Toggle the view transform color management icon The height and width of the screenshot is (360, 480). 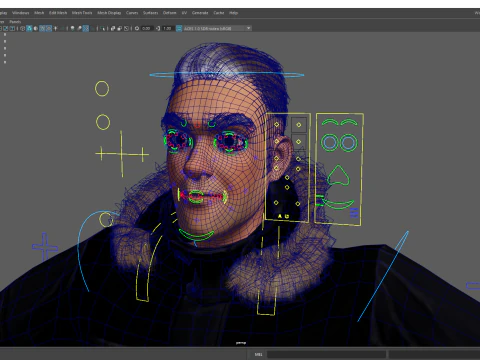click(x=179, y=28)
